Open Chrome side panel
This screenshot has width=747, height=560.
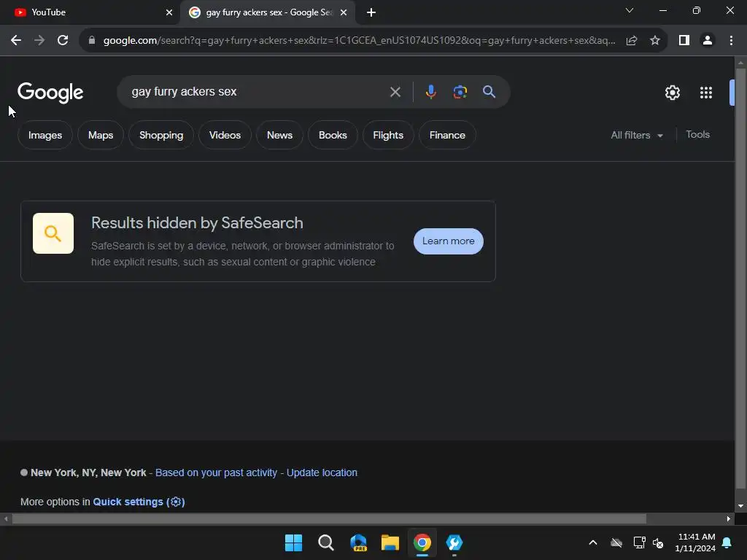point(684,41)
